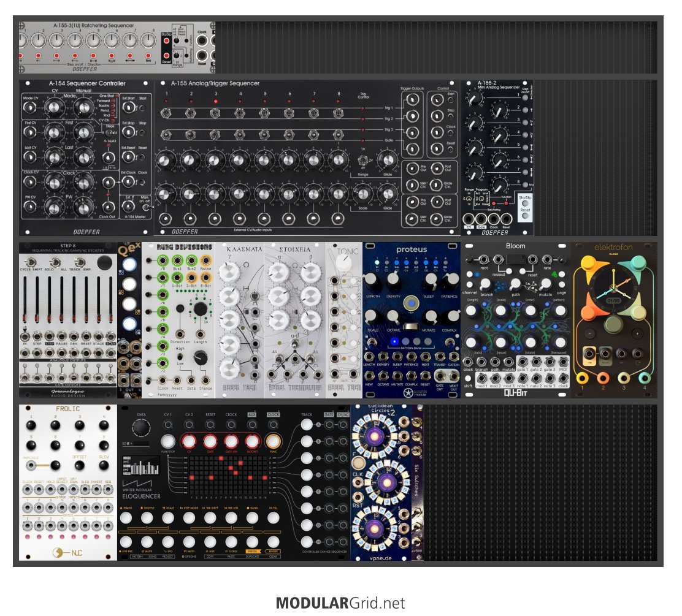Click the Elektrofon Klang plus button

tap(637, 333)
